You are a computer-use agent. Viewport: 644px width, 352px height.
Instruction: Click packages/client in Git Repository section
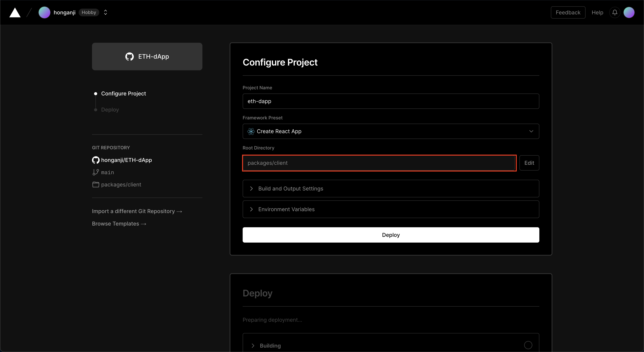pos(121,185)
